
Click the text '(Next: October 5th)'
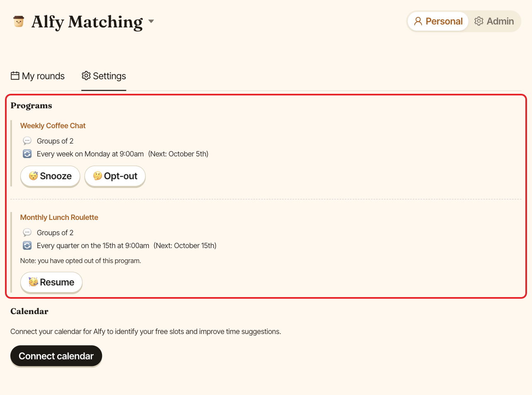(x=178, y=154)
